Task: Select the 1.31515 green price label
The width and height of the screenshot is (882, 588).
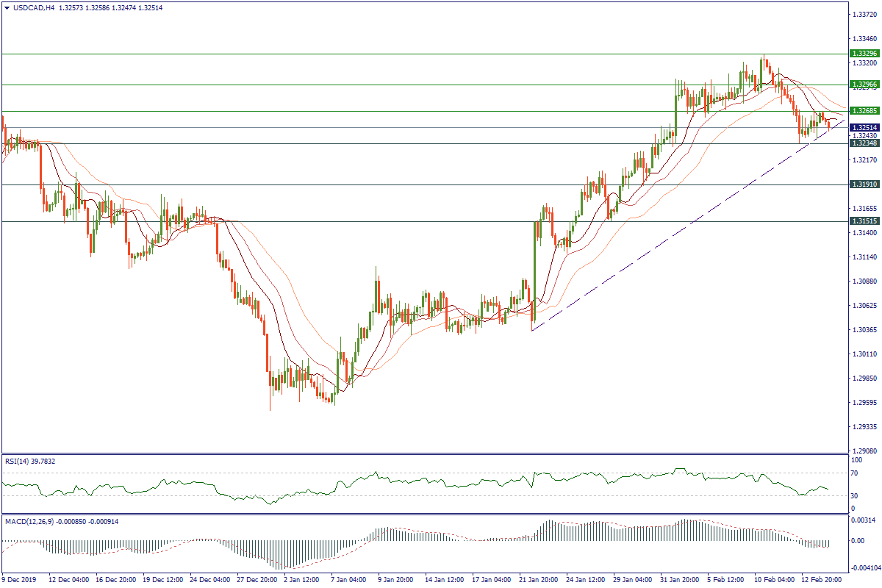Action: (x=864, y=221)
